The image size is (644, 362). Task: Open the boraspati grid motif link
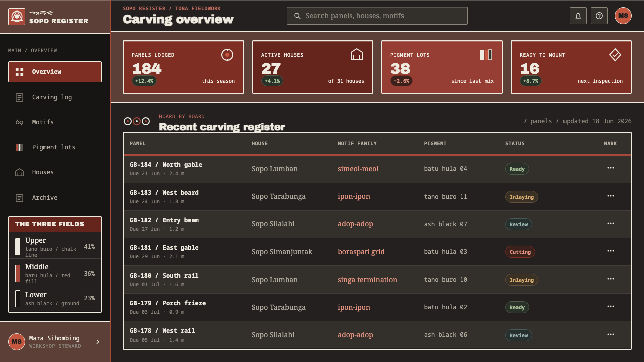coord(361,252)
